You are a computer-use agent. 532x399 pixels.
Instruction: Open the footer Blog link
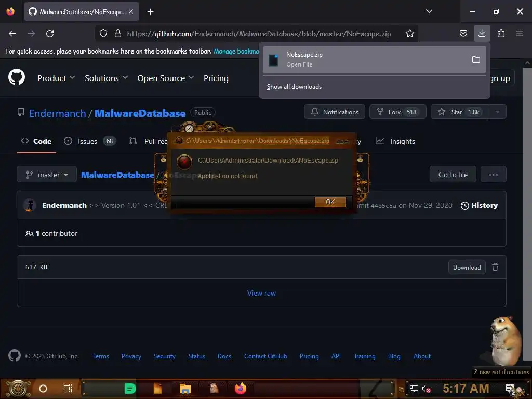[394, 356]
